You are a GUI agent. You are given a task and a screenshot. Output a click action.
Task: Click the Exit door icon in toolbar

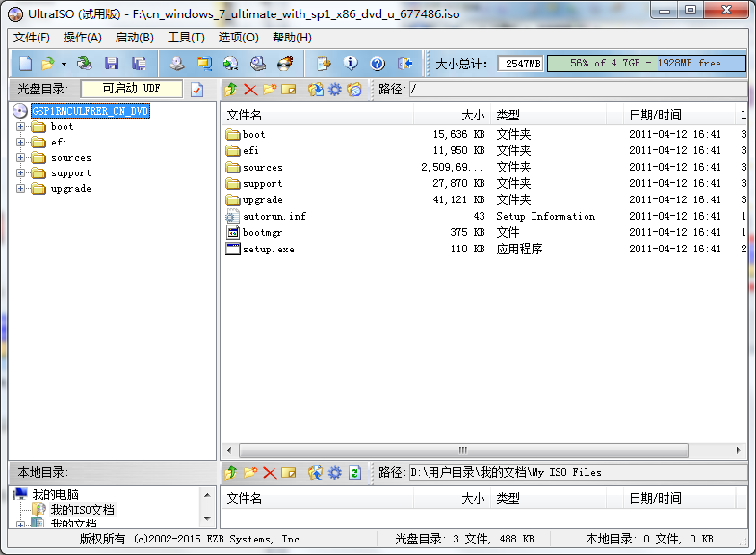[405, 64]
